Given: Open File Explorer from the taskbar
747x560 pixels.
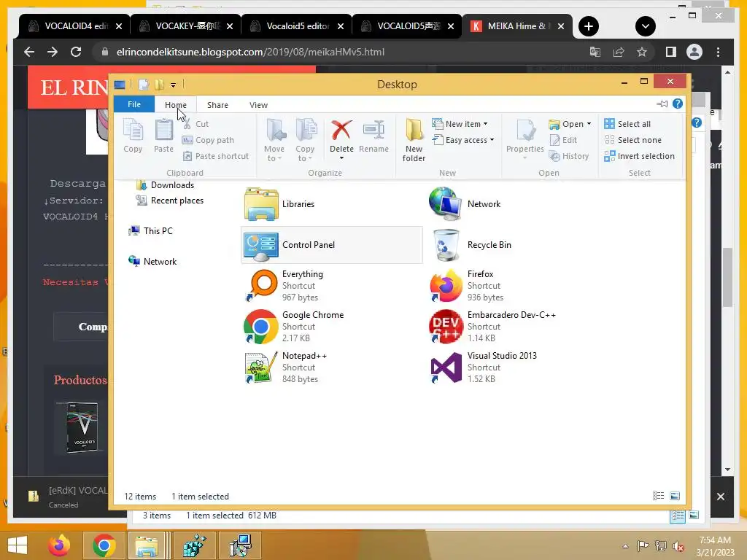Looking at the screenshot, I should (147, 545).
